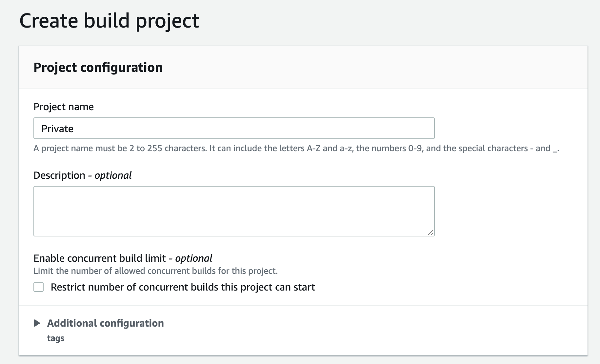
Task: Click the tags link under Additional configuration
Action: click(55, 338)
